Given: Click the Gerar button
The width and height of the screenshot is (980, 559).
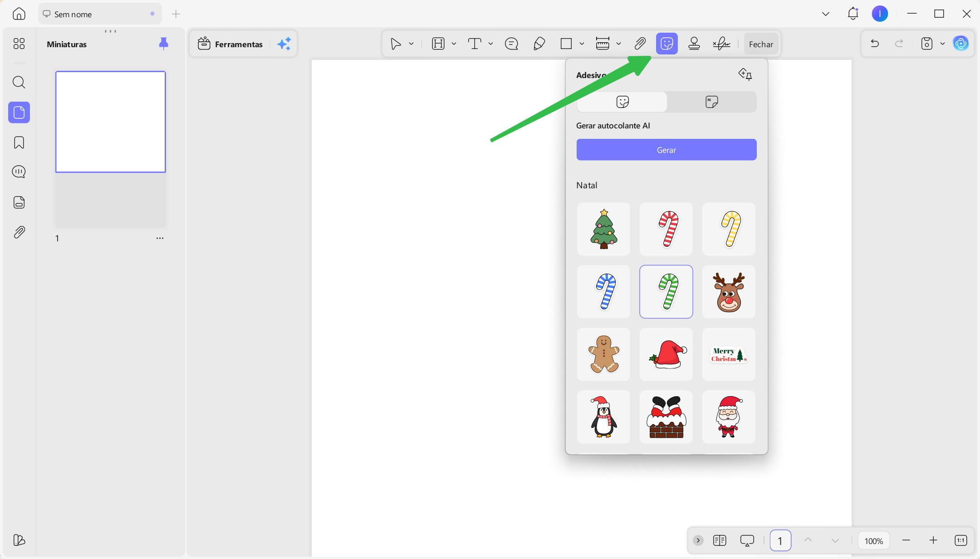Looking at the screenshot, I should coord(666,150).
